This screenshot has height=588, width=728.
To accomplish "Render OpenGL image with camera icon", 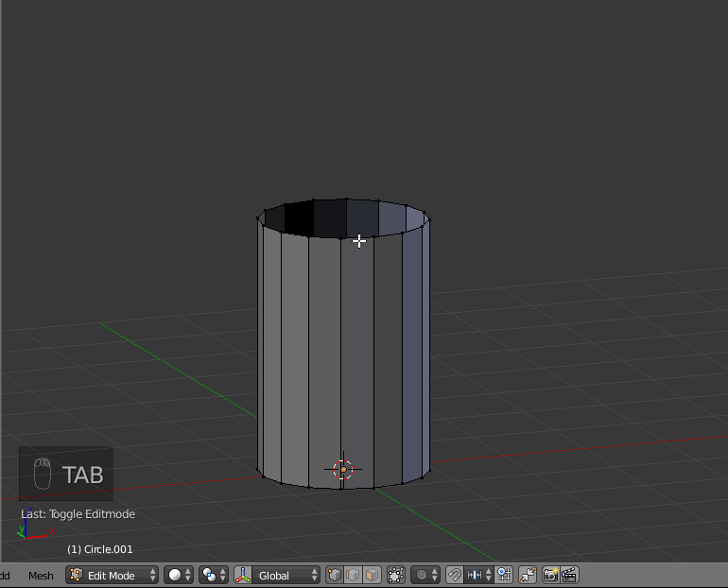I will click(550, 575).
